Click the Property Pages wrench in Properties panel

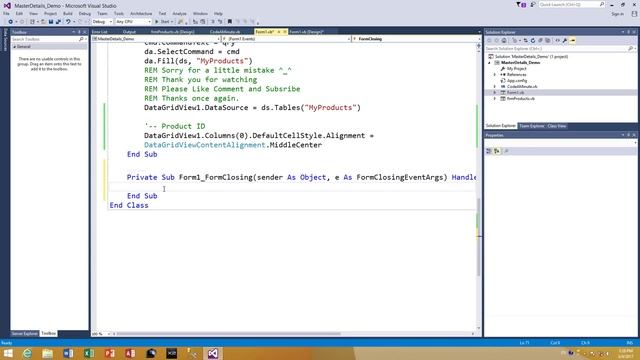coord(507,151)
